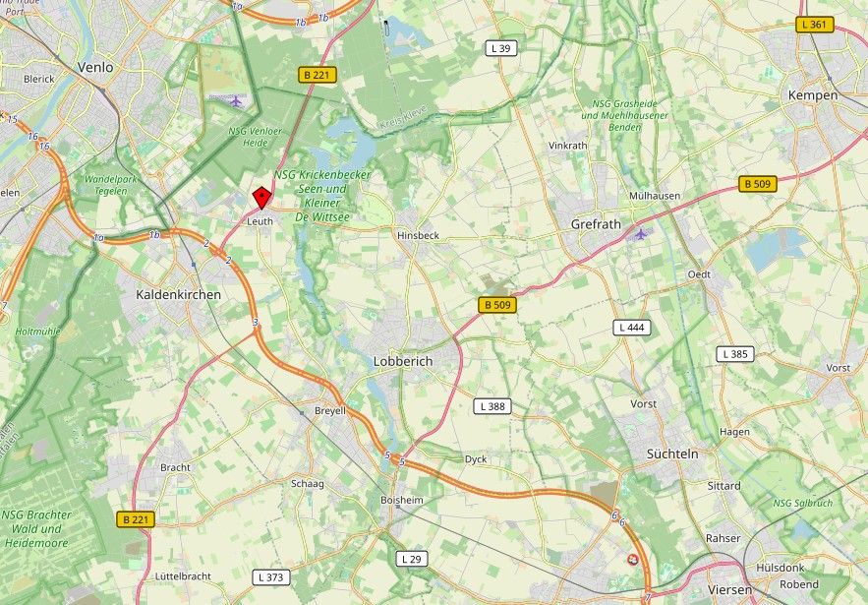868x605 pixels.
Task: Select the L 39 road sign
Action: 501,48
